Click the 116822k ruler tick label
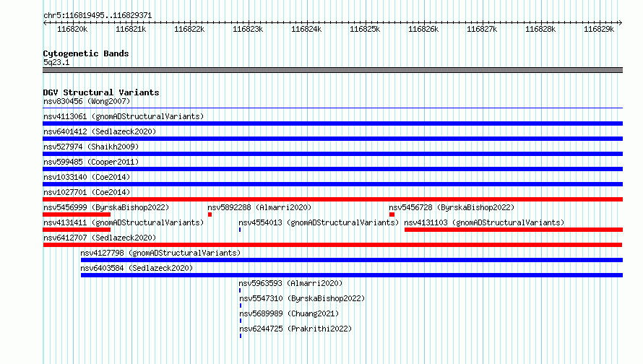 pyautogui.click(x=189, y=30)
